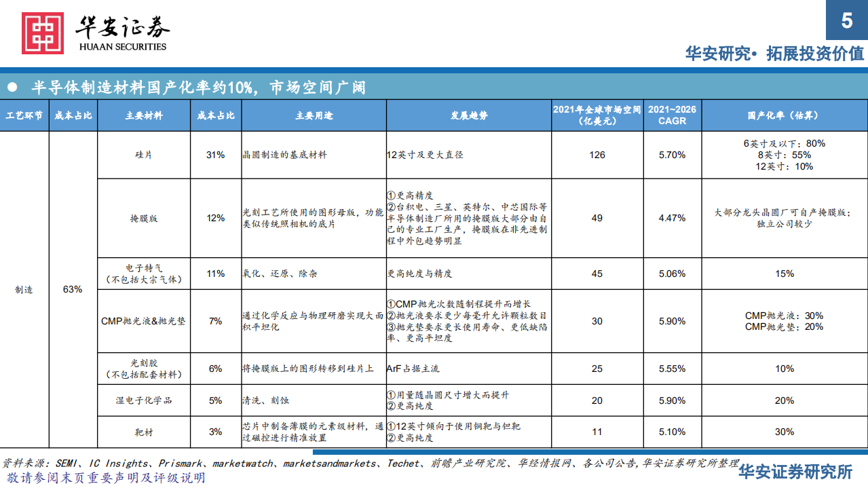This screenshot has height=488, width=868.
Task: Select the 硅片 material cell
Action: tap(145, 154)
